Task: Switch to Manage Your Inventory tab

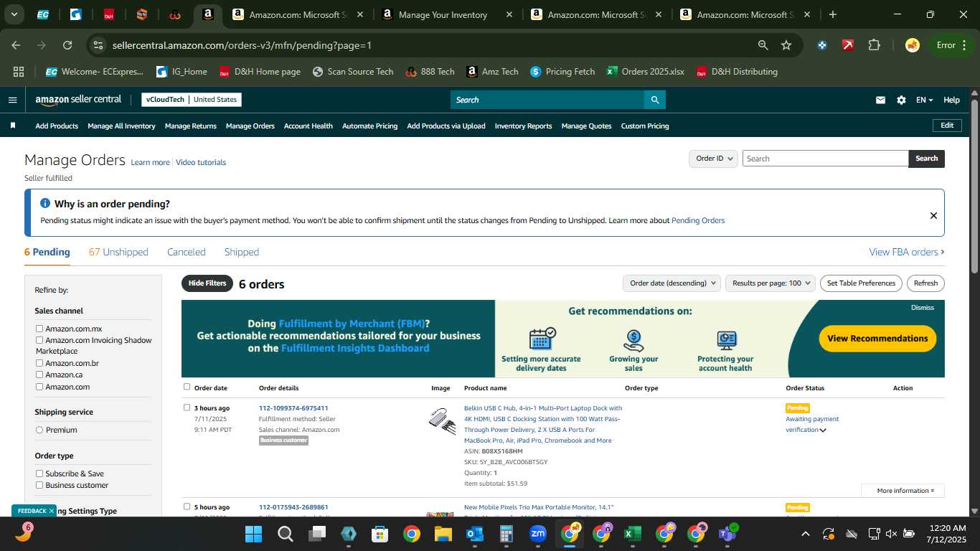Action: click(x=443, y=14)
